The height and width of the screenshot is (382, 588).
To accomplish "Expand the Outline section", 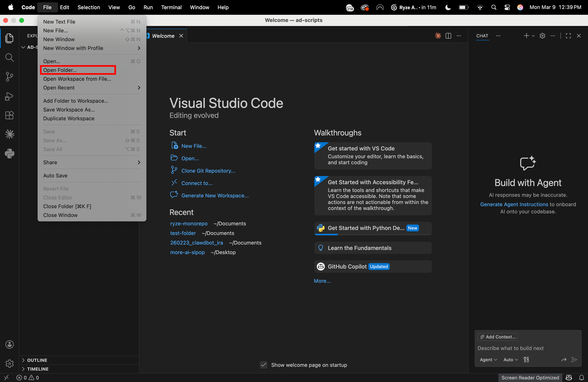I will [x=37, y=360].
